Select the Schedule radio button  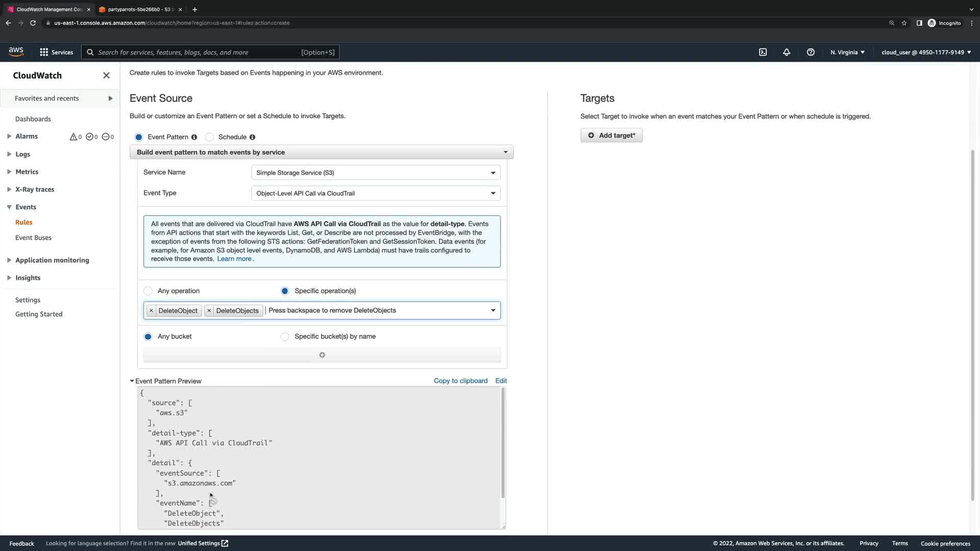coord(209,137)
